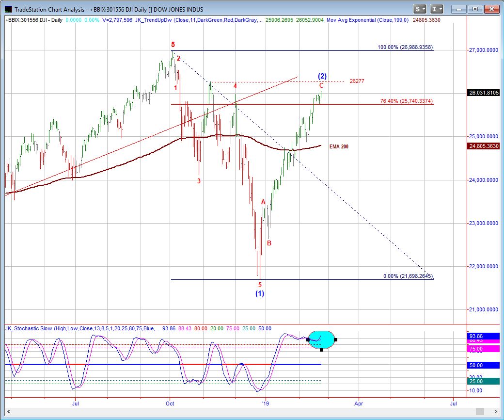Image resolution: width=504 pixels, height=420 pixels.
Task: Click the 27,000.0000 price axis label
Action: [x=484, y=50]
